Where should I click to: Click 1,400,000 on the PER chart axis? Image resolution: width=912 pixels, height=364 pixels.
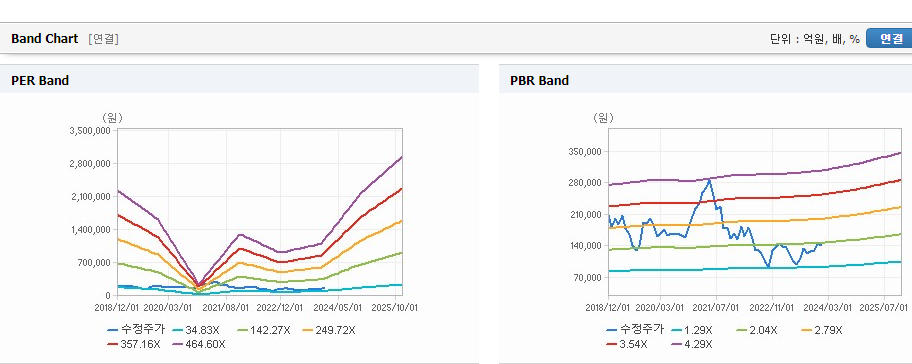coord(91,230)
